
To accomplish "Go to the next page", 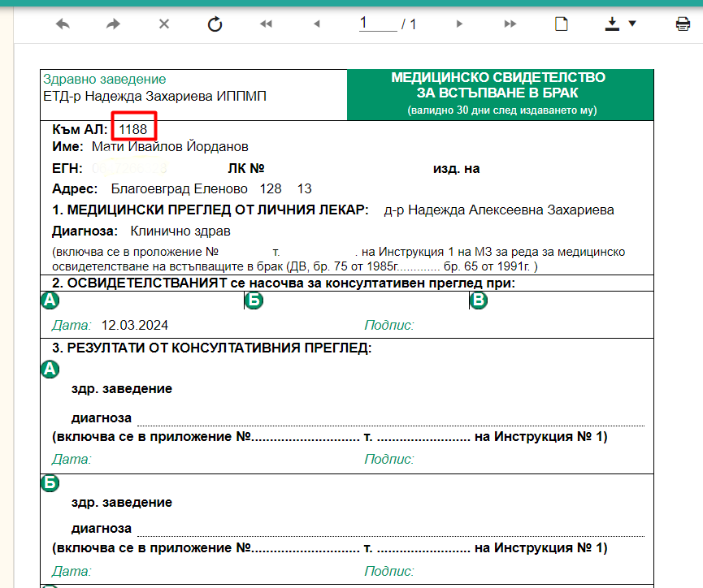I will click(x=459, y=24).
